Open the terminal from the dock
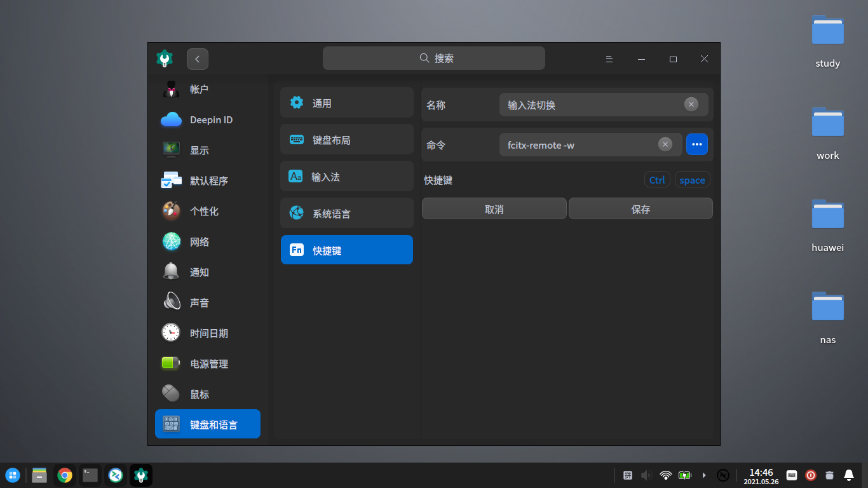 90,475
